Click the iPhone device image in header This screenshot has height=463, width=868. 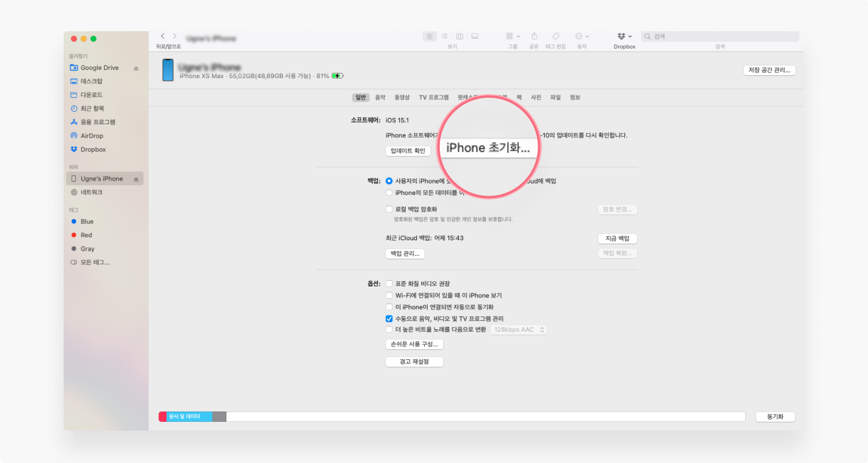168,69
